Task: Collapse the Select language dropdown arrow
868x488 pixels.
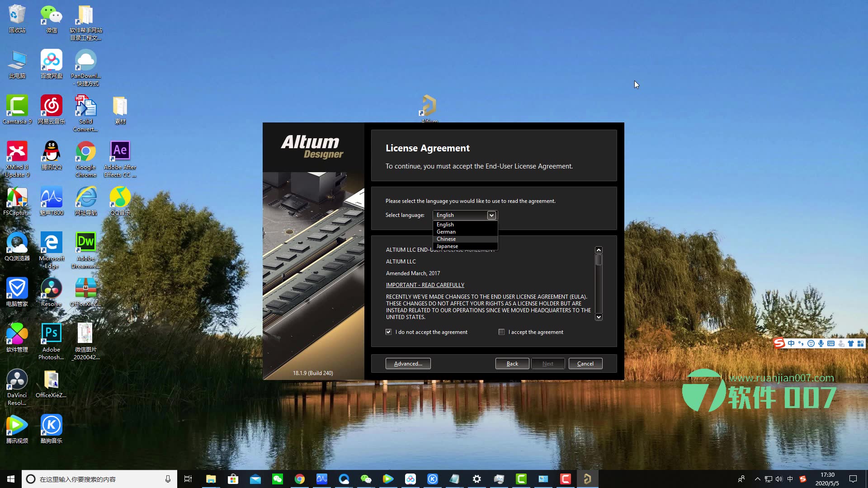Action: 491,216
